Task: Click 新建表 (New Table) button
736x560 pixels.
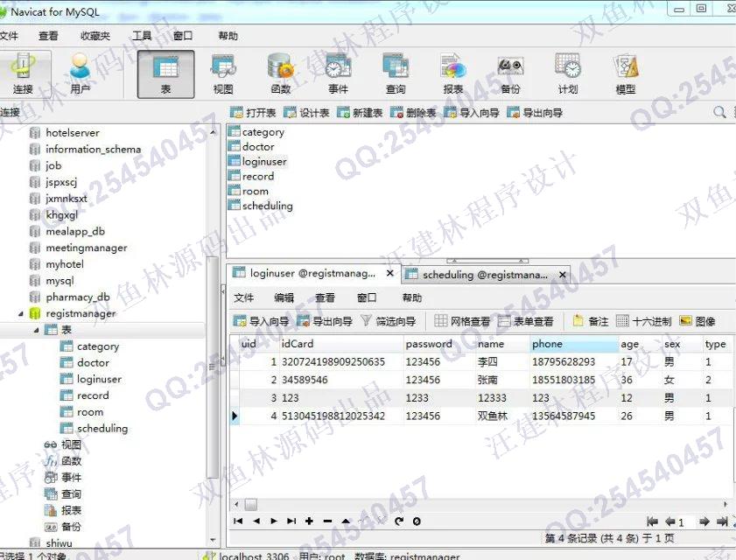Action: coord(360,113)
